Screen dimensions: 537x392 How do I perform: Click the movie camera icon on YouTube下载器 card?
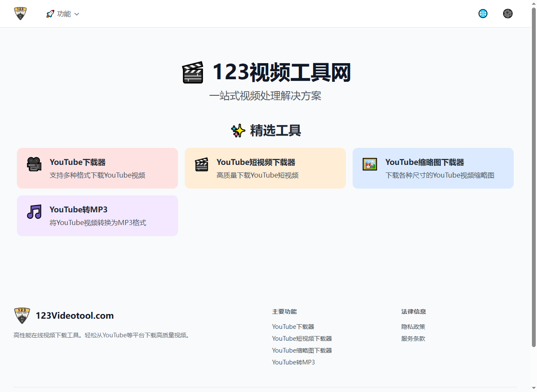pyautogui.click(x=33, y=164)
